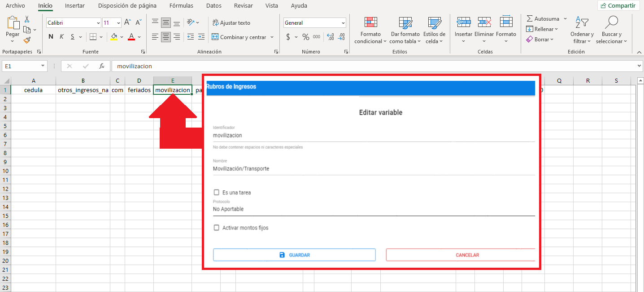Open Estilos de celda gallery
The image size is (644, 292).
tap(434, 31)
